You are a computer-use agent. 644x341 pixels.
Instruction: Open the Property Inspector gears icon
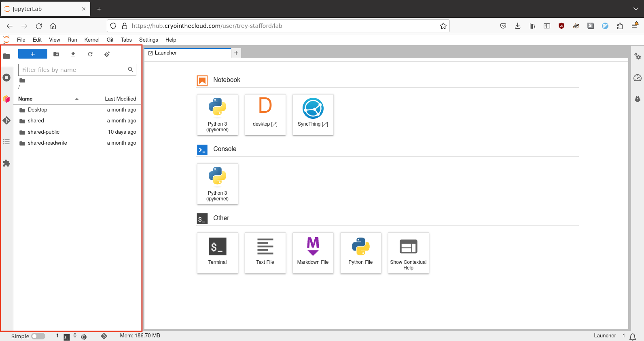pyautogui.click(x=638, y=56)
